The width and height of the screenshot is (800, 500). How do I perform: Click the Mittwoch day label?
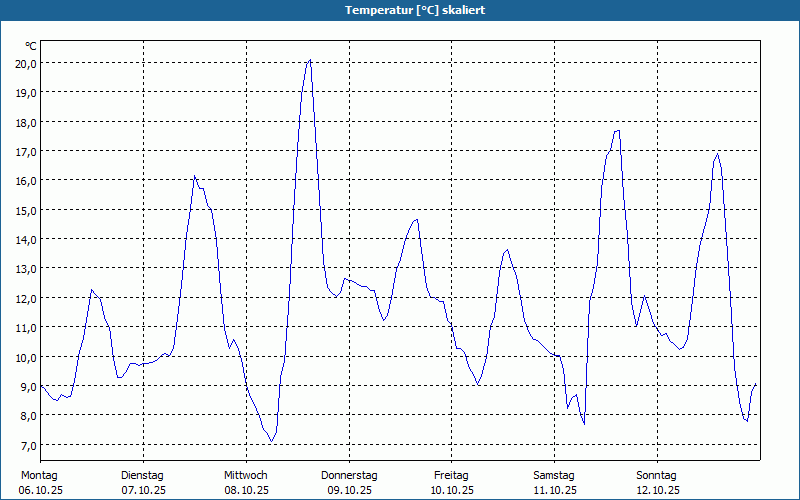[245, 476]
